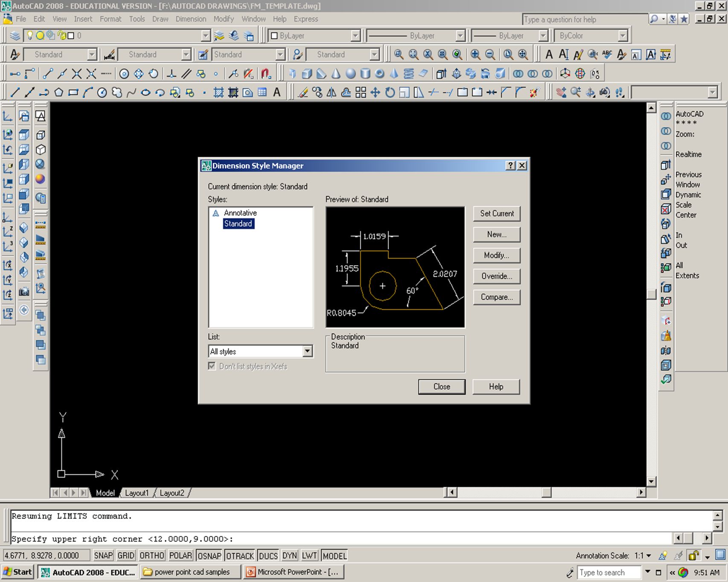
Task: Click the Start button on taskbar
Action: click(17, 572)
